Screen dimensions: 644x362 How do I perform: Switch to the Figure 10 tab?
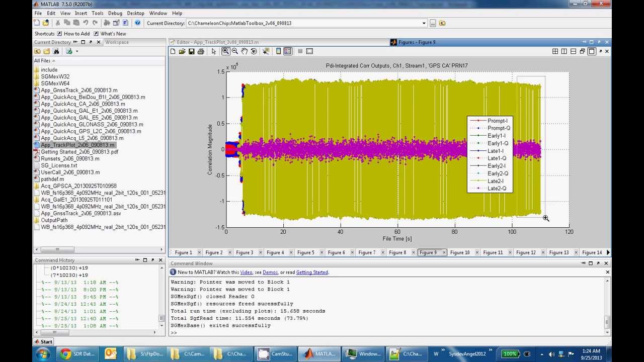pos(459,252)
